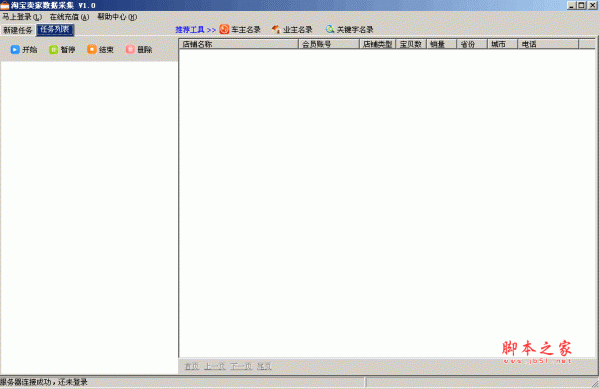The image size is (600, 389).
Task: Go to 尾页 last page link
Action: coord(264,366)
